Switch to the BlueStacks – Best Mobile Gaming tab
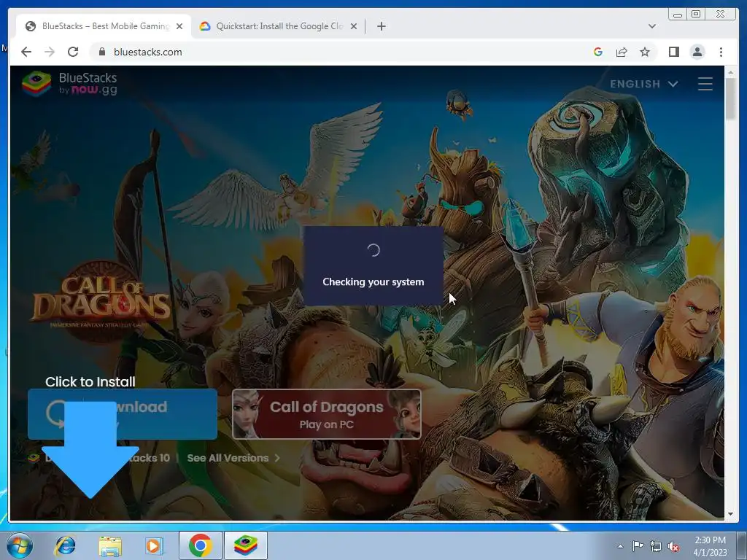The width and height of the screenshot is (747, 560). coord(104,26)
